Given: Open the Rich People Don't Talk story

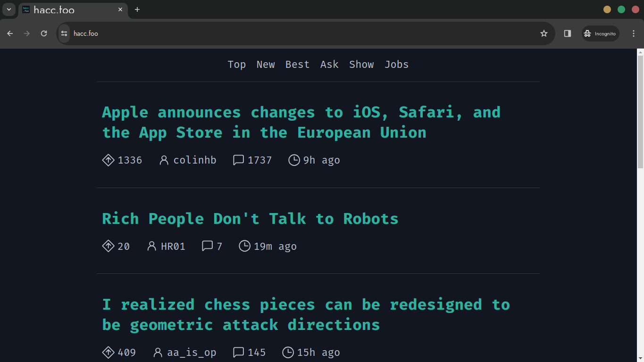Looking at the screenshot, I should coord(250,219).
